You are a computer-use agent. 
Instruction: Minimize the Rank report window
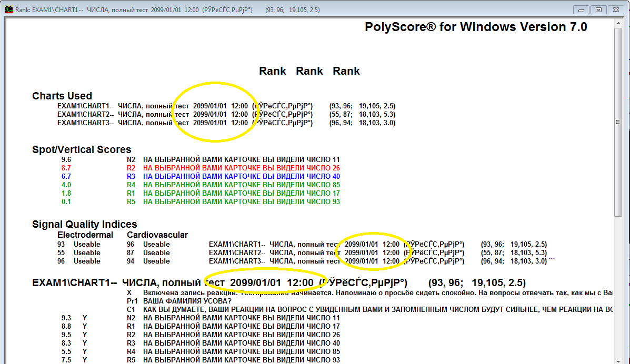pos(581,9)
